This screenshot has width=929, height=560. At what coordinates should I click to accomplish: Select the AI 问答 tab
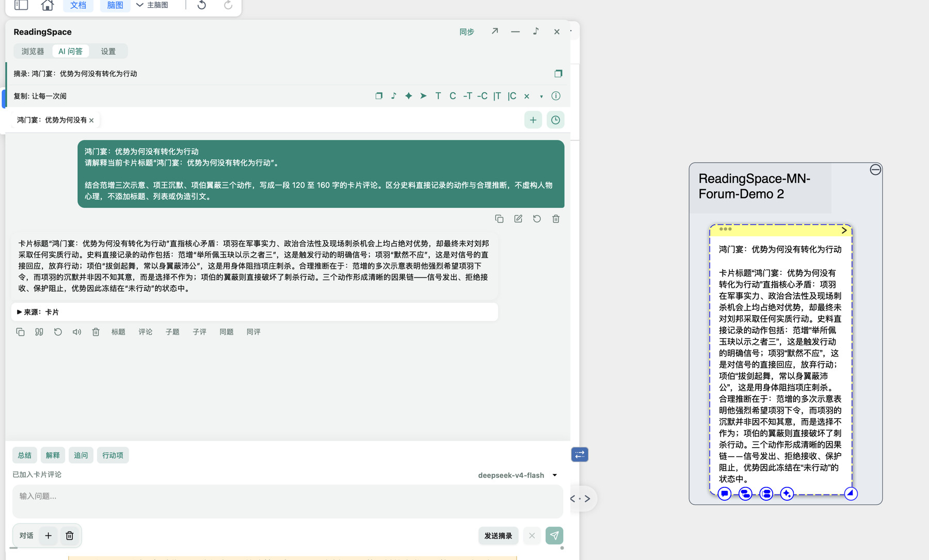(70, 51)
